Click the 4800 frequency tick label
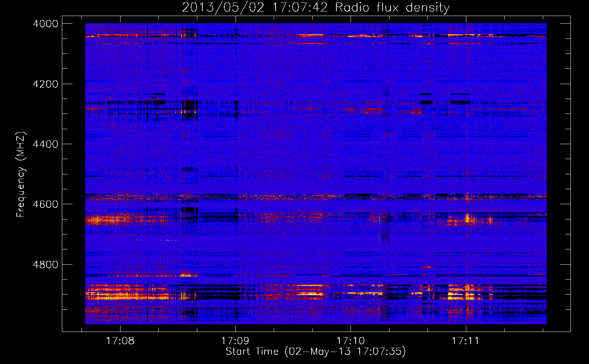Image resolution: width=589 pixels, height=364 pixels. 46,265
